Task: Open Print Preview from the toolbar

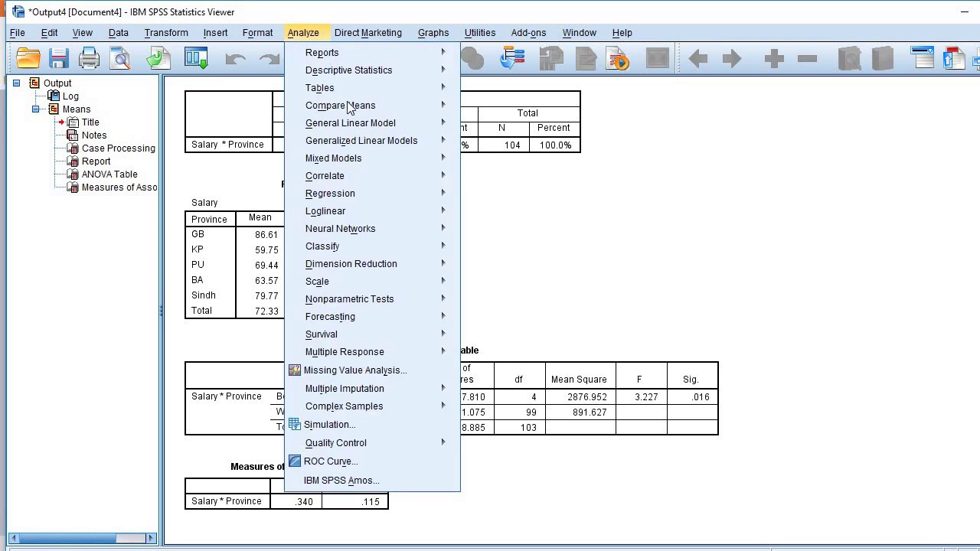Action: pos(120,58)
